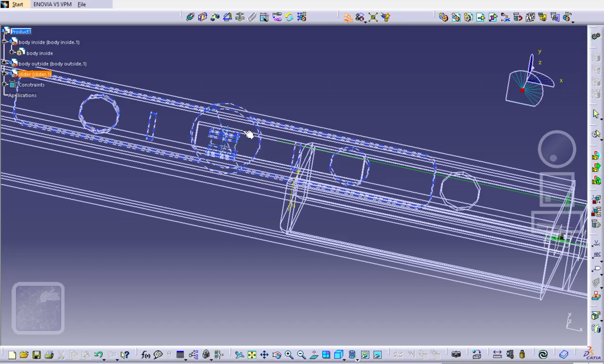Click the Fix Together paperclip icon

coord(252,17)
